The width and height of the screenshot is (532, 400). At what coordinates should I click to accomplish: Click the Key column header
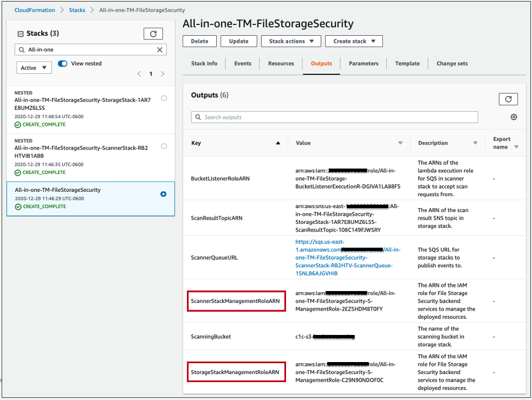(196, 143)
